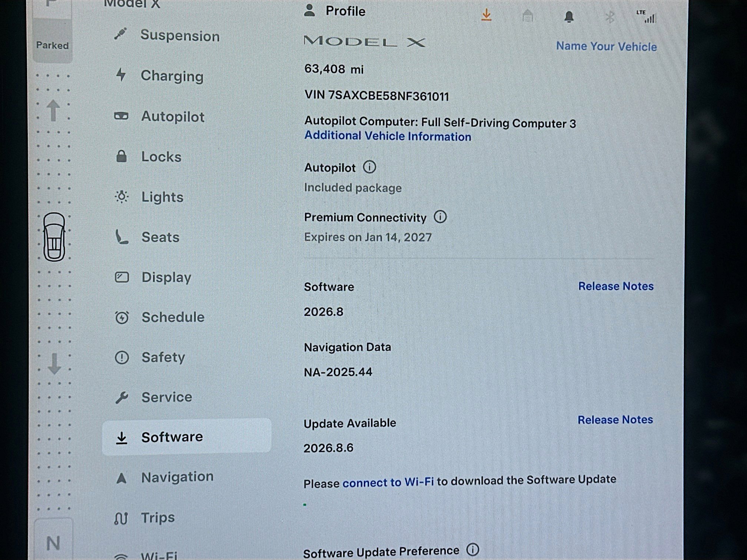Click Premium Connectivity info icon
The width and height of the screenshot is (747, 560).
coord(440,217)
